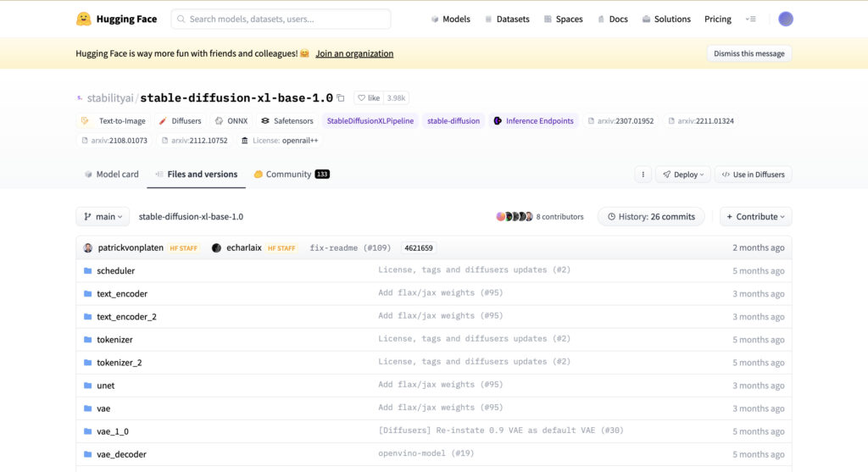Screen dimensions: 868x472
Task: Open the main branch dropdown
Action: pyautogui.click(x=103, y=216)
